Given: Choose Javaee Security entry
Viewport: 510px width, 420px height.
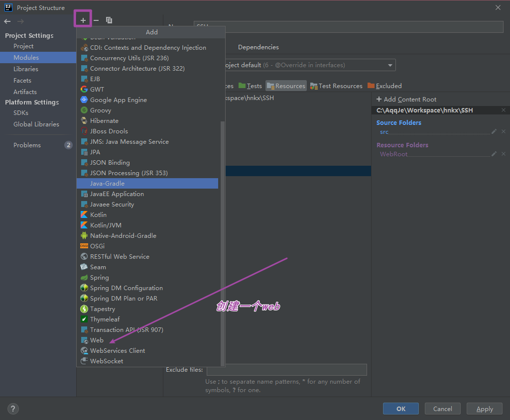Looking at the screenshot, I should click(x=147, y=204).
